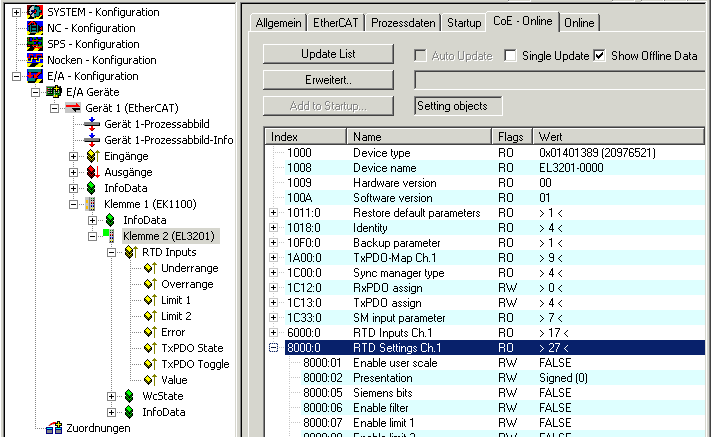Select the CoE - Online tab
This screenshot has height=437, width=711.
(522, 21)
